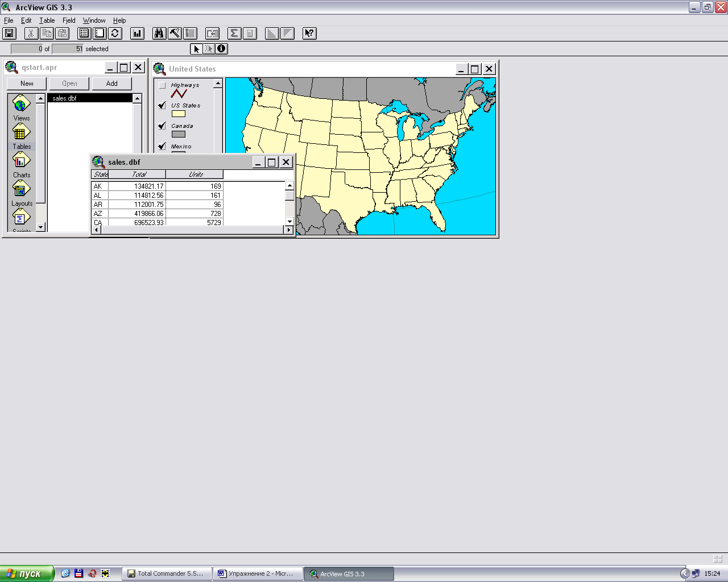Click the New button in qstart.apr
This screenshot has height=582, width=728.
click(x=27, y=84)
